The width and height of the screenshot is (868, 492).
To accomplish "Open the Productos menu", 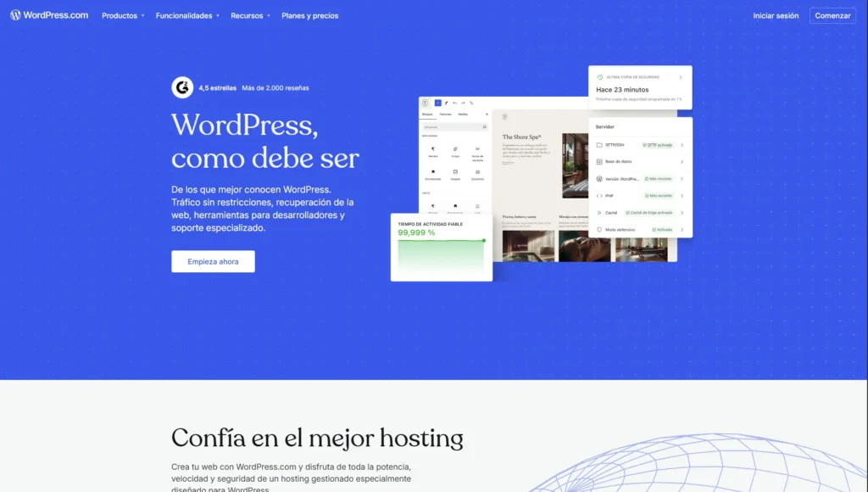I will point(123,15).
